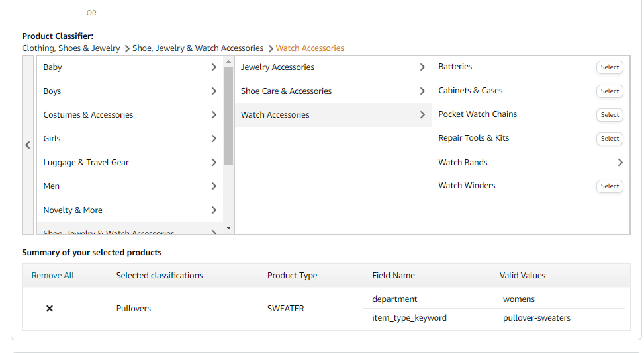Image resolution: width=644 pixels, height=353 pixels.
Task: Select Pocket Watch Chains classification
Action: point(610,115)
